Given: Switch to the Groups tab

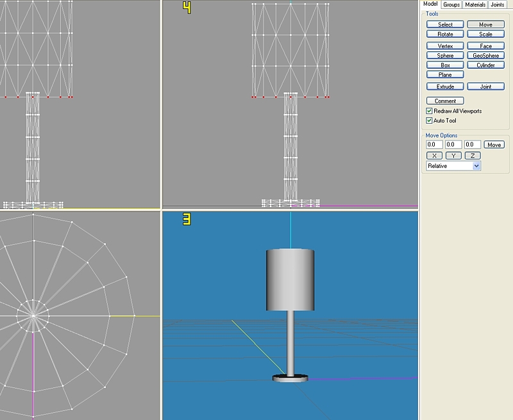Looking at the screenshot, I should click(x=451, y=4).
